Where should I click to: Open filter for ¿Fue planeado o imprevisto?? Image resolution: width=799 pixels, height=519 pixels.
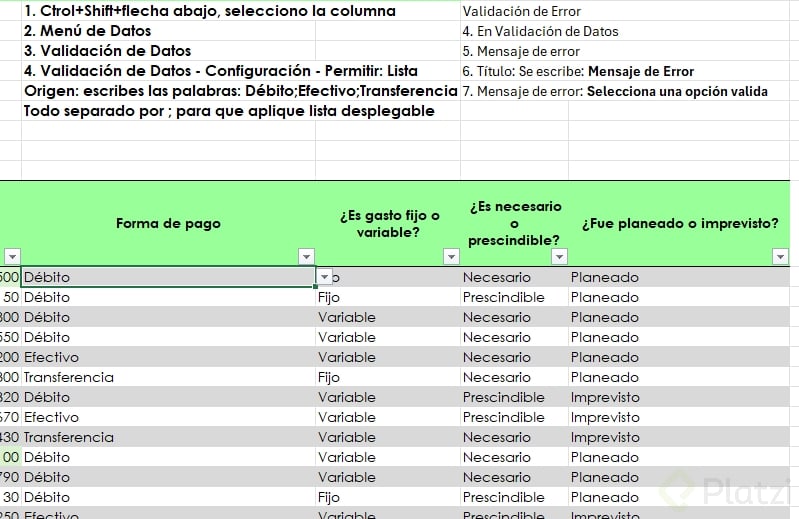[780, 257]
